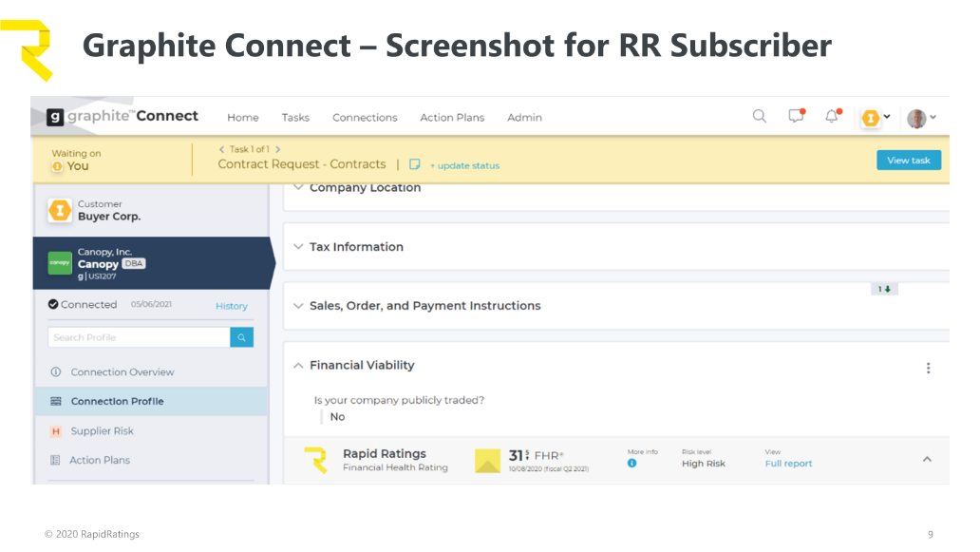Click the Buyer Corp. customer hexagon icon
Image resolution: width=980 pixels, height=552 pixels.
click(60, 211)
